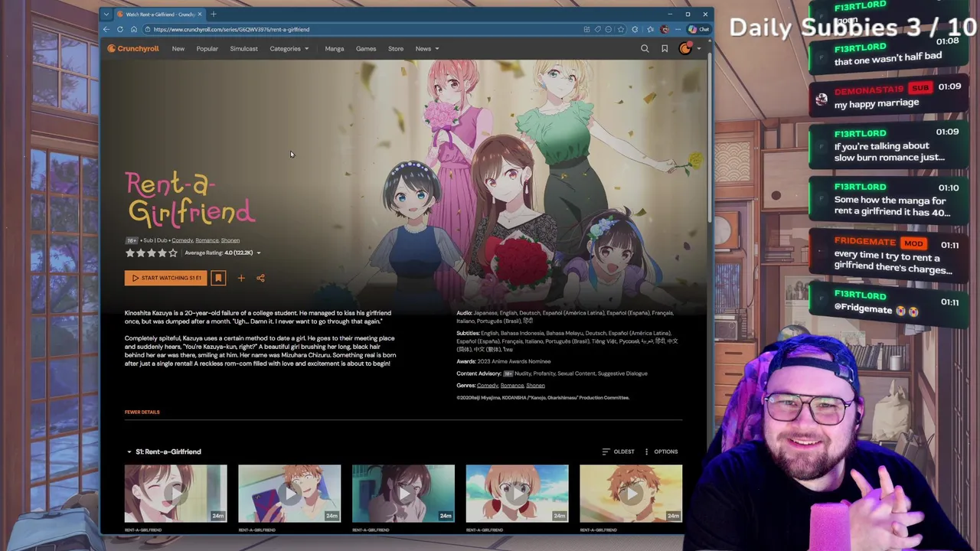Change the Oldest sort order
Image resolution: width=980 pixels, height=551 pixels.
(x=618, y=452)
